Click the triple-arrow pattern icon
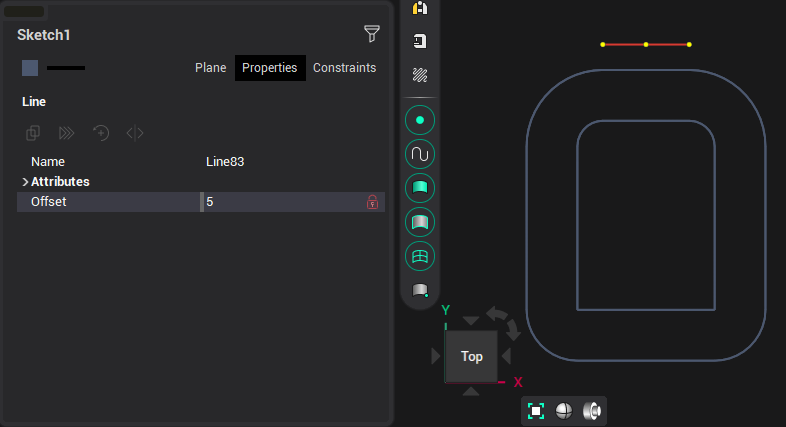This screenshot has height=427, width=786. click(x=67, y=133)
